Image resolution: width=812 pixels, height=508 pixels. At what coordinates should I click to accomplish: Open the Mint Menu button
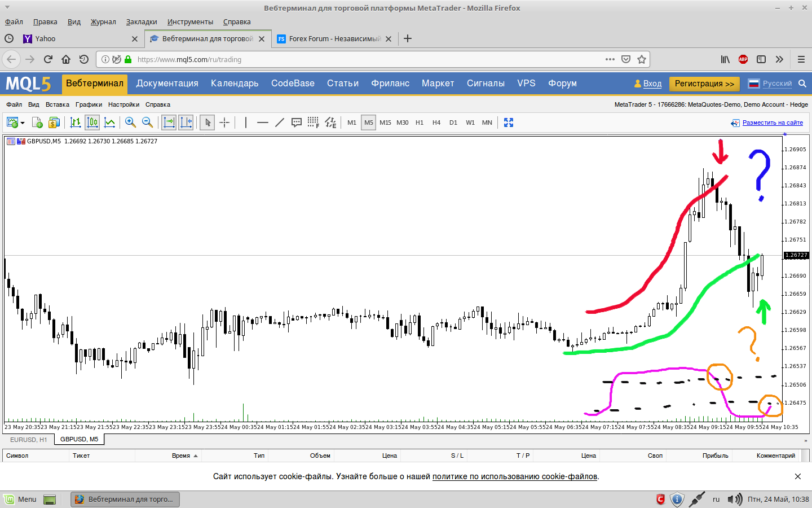click(20, 499)
